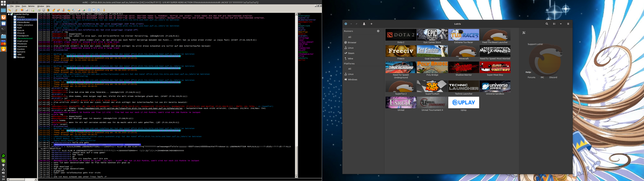Click the Forums help link
The width and height of the screenshot is (644, 181).
coord(531,77)
